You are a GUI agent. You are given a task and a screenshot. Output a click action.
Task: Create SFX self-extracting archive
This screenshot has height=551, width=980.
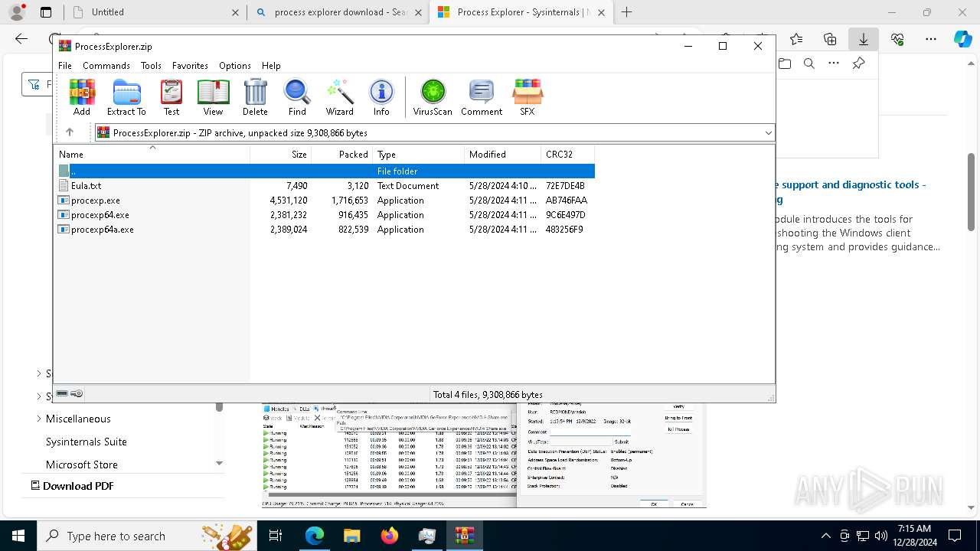[x=528, y=98]
